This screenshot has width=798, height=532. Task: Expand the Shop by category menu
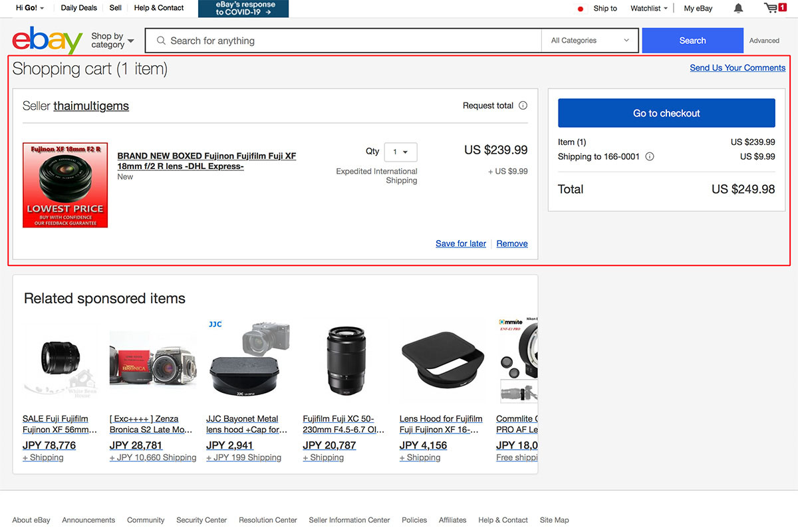pyautogui.click(x=112, y=41)
